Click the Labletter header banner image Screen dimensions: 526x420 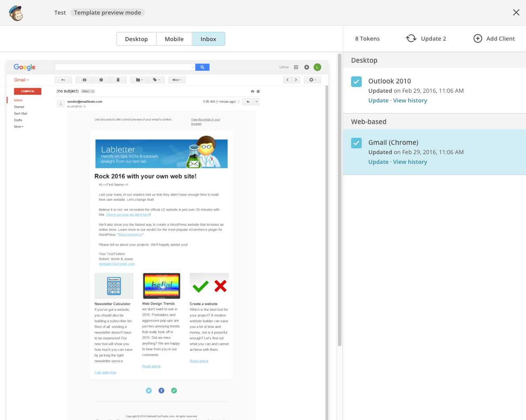click(x=161, y=152)
